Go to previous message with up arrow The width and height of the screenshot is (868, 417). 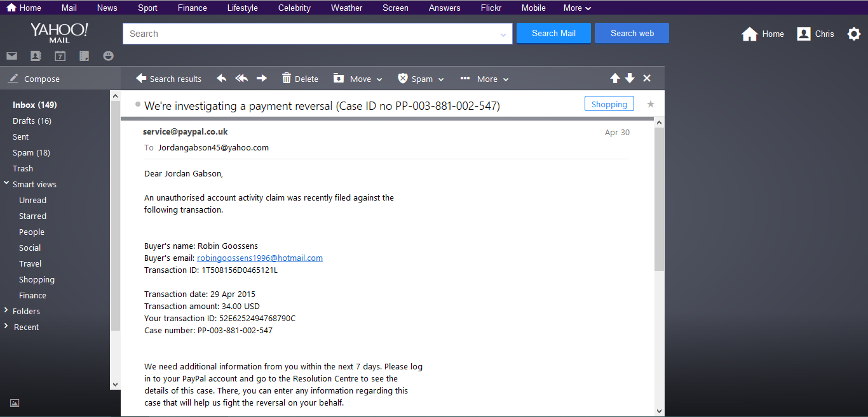614,78
